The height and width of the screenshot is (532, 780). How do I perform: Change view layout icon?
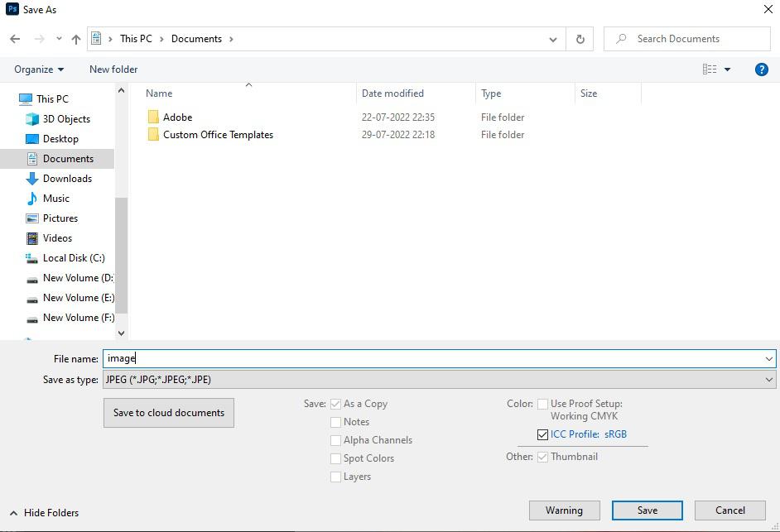click(710, 69)
